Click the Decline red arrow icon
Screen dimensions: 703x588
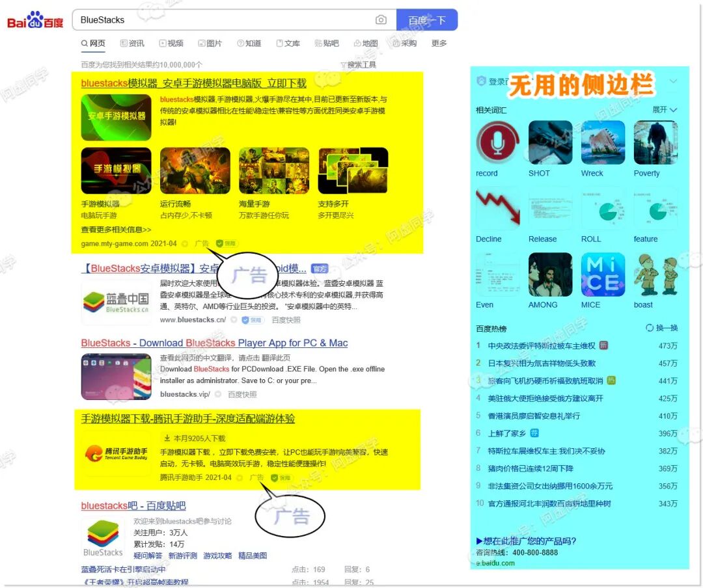tap(498, 208)
